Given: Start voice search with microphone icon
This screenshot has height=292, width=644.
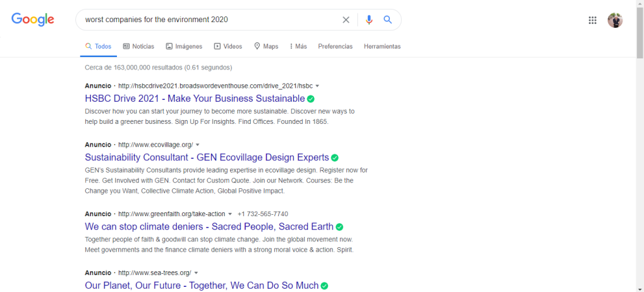Looking at the screenshot, I should pos(369,19).
